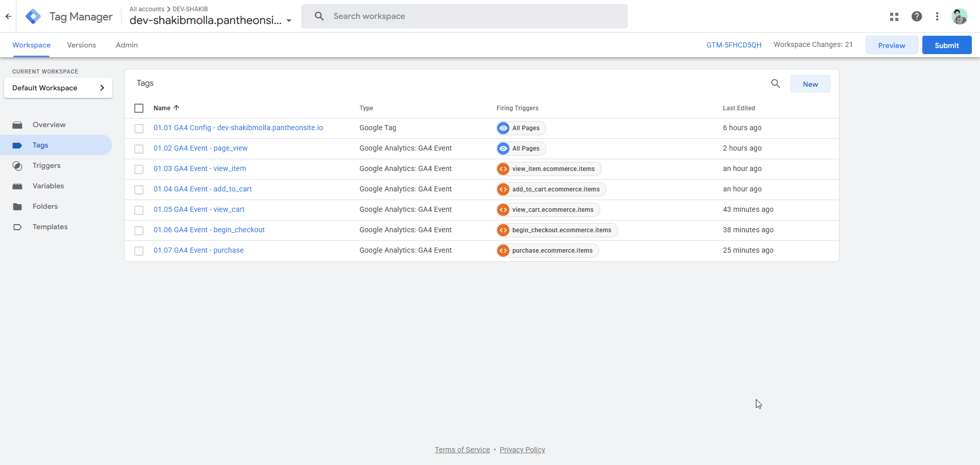This screenshot has width=980, height=465.
Task: Open Overview in the sidebar
Action: click(49, 125)
